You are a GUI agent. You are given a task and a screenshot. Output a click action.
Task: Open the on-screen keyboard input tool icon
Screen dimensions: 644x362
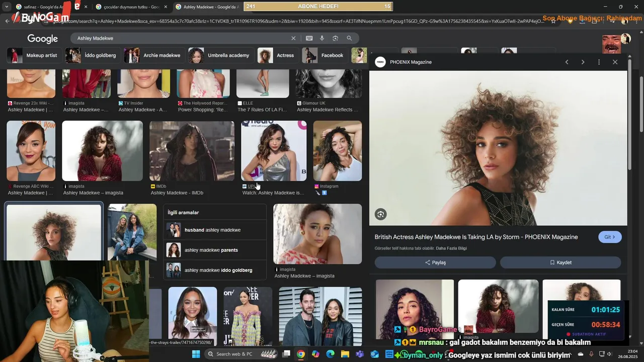(x=309, y=38)
